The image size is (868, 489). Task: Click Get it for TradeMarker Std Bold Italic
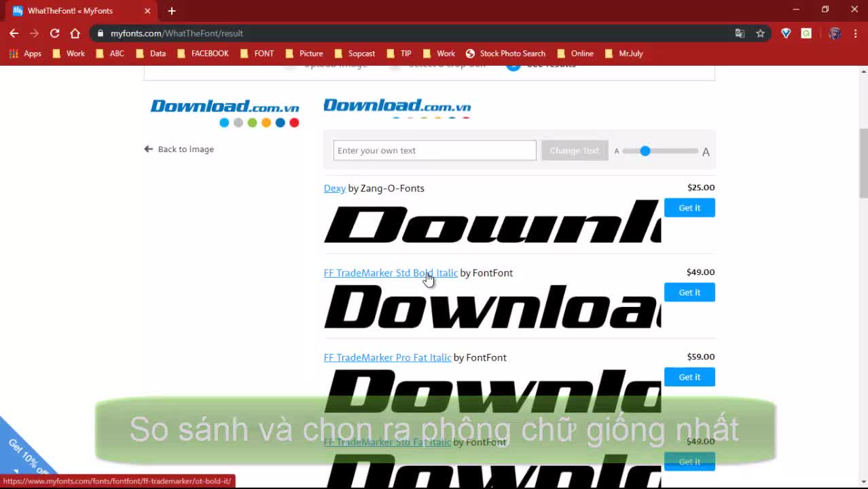(689, 292)
